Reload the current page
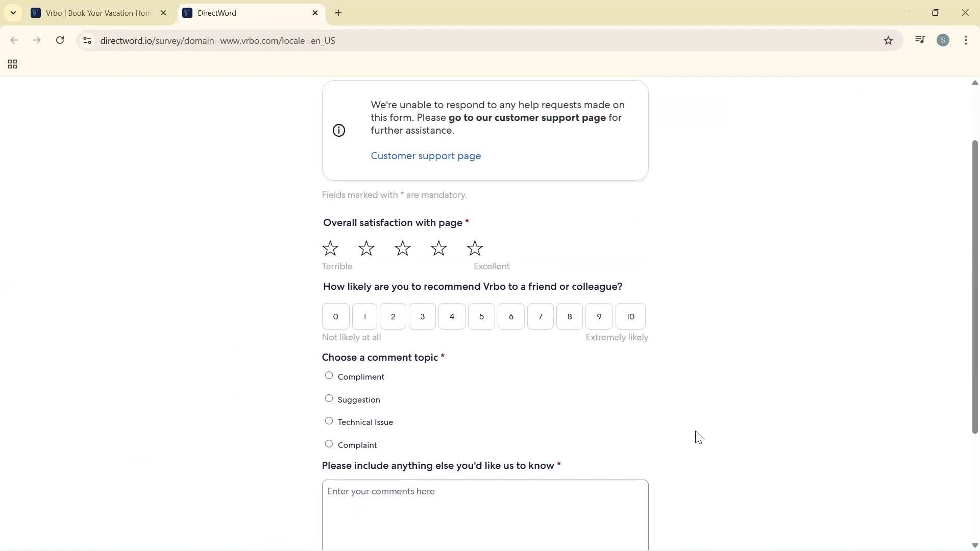 [60, 40]
